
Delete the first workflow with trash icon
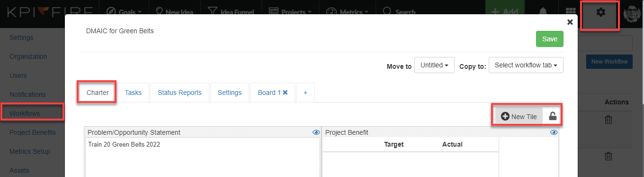[x=608, y=120]
